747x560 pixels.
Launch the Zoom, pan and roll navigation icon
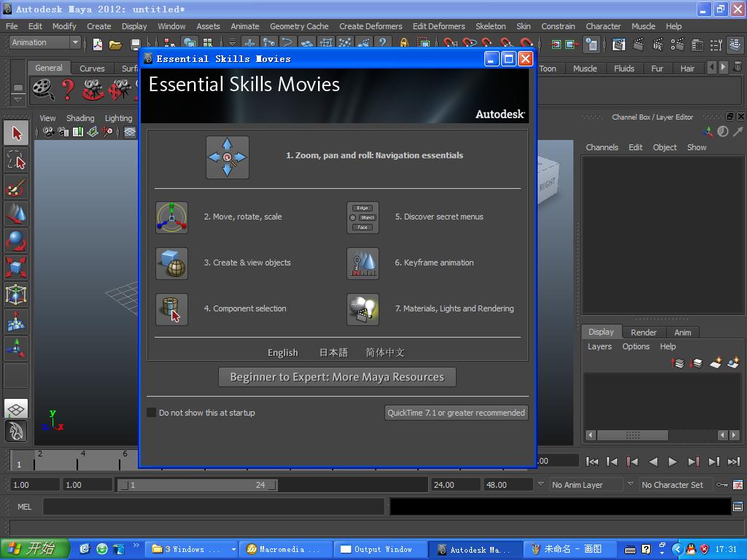click(x=228, y=157)
